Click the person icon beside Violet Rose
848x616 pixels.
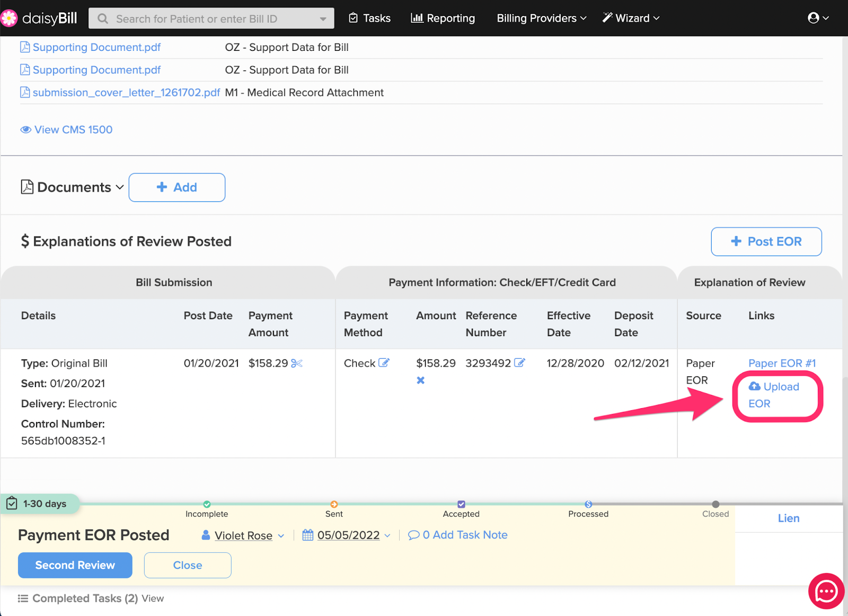[206, 535]
